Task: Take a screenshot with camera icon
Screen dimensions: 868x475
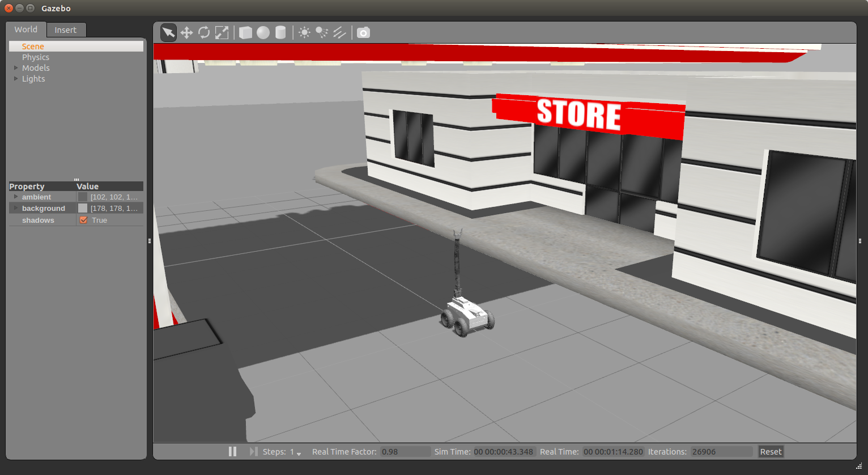Action: [363, 33]
